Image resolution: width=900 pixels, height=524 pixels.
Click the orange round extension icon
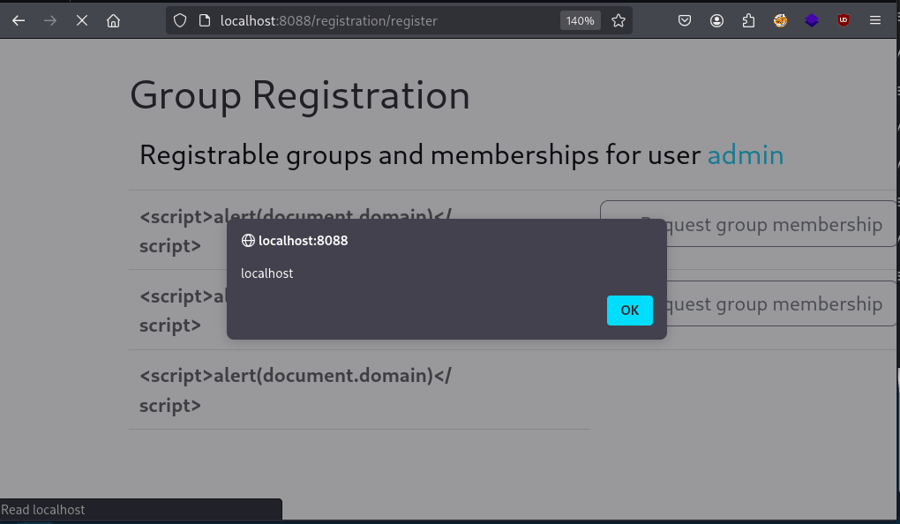pyautogui.click(x=780, y=20)
